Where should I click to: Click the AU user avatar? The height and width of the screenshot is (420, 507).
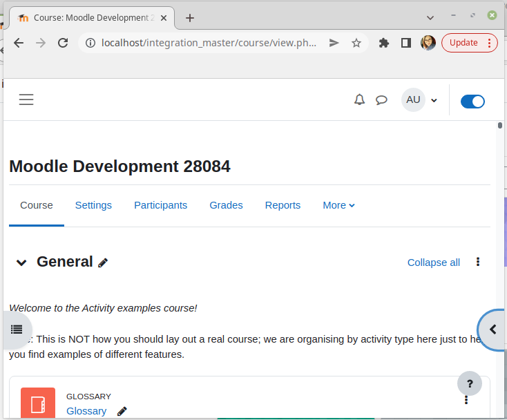click(413, 100)
